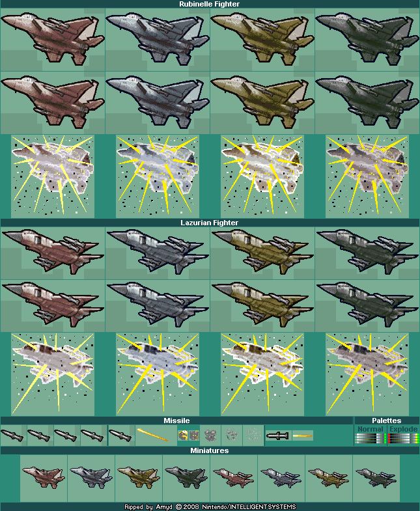Select the first diagonal missile frame
This screenshot has width=420, height=511.
12,435
